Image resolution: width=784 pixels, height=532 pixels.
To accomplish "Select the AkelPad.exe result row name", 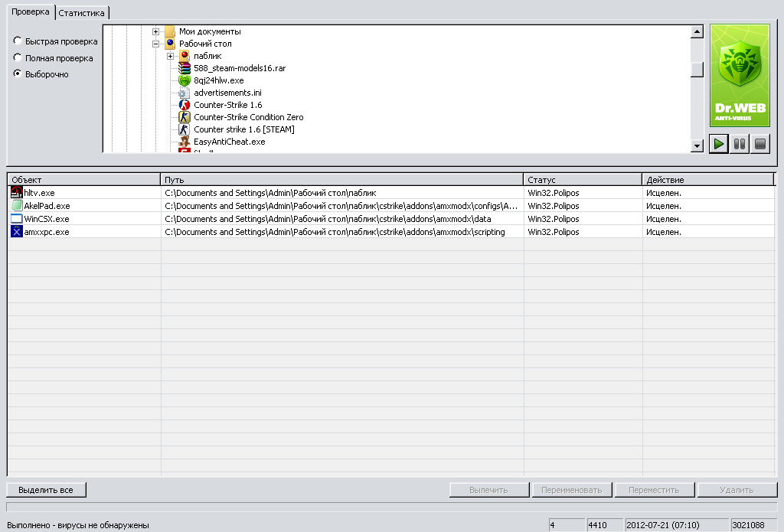I will click(x=47, y=206).
